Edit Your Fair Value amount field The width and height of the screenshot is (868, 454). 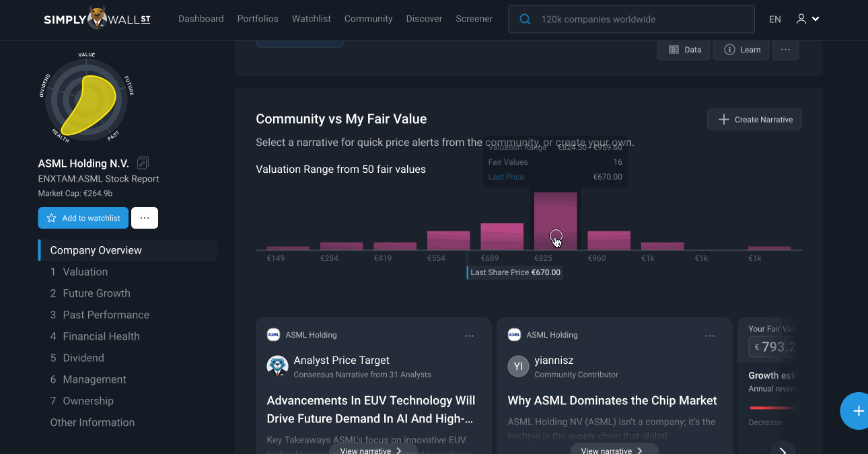(x=772, y=347)
